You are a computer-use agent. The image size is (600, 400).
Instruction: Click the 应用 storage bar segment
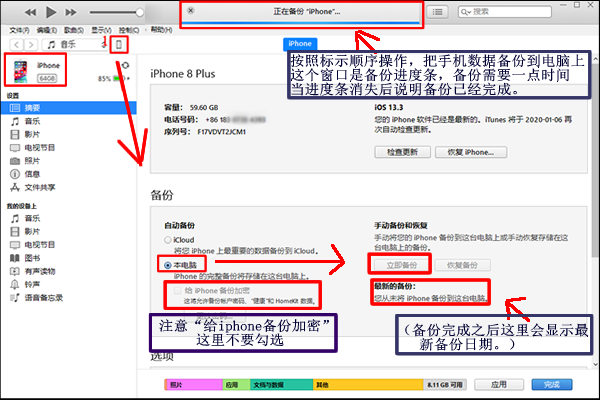pyautogui.click(x=236, y=385)
